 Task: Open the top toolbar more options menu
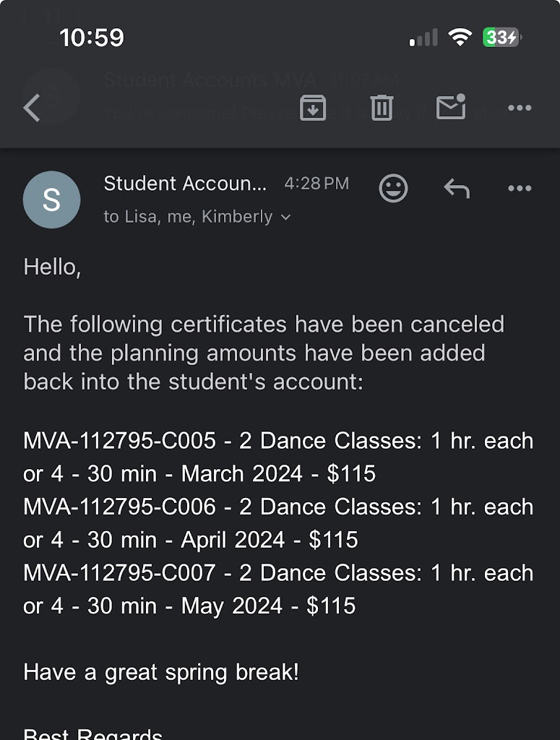[x=520, y=108]
